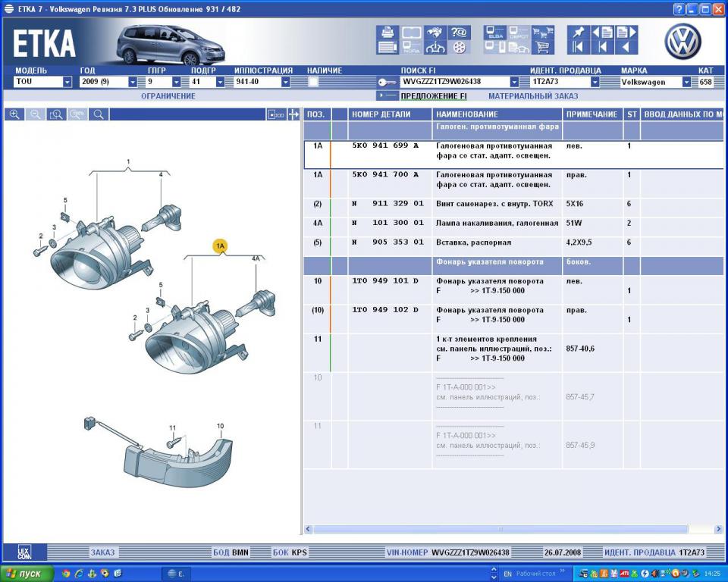Image resolution: width=728 pixels, height=582 pixels.
Task: Go to previous page document icon
Action: pos(603,33)
